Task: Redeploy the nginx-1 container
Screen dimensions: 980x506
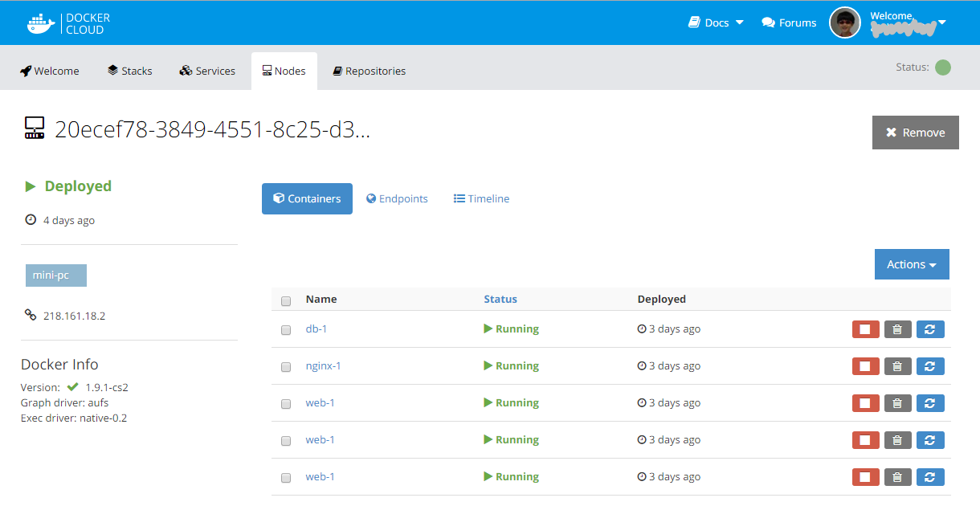Action: pos(930,366)
